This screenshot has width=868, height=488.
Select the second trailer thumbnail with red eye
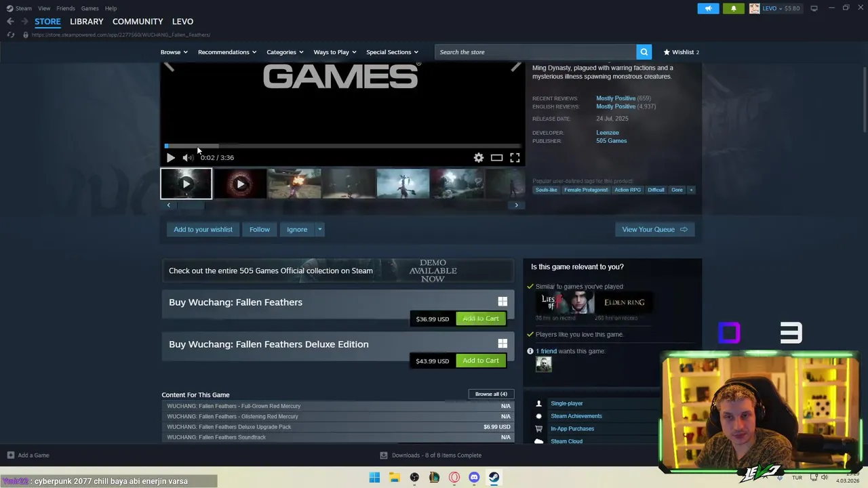(240, 184)
